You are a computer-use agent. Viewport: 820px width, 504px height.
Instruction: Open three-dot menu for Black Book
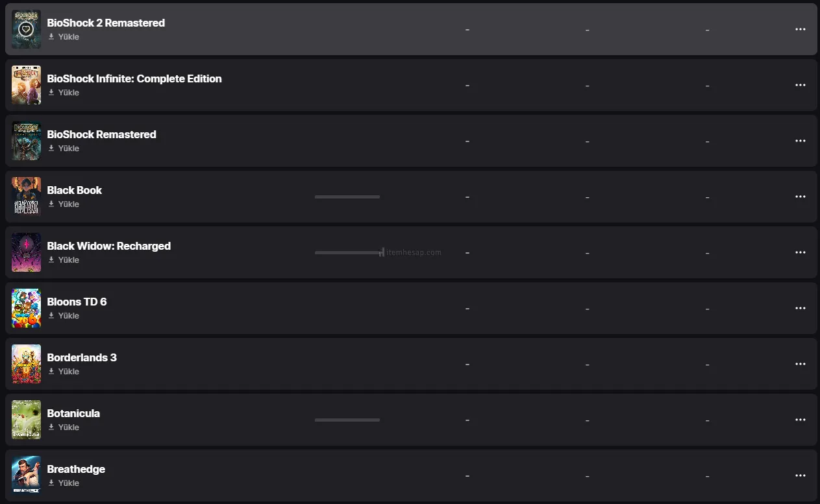point(800,197)
